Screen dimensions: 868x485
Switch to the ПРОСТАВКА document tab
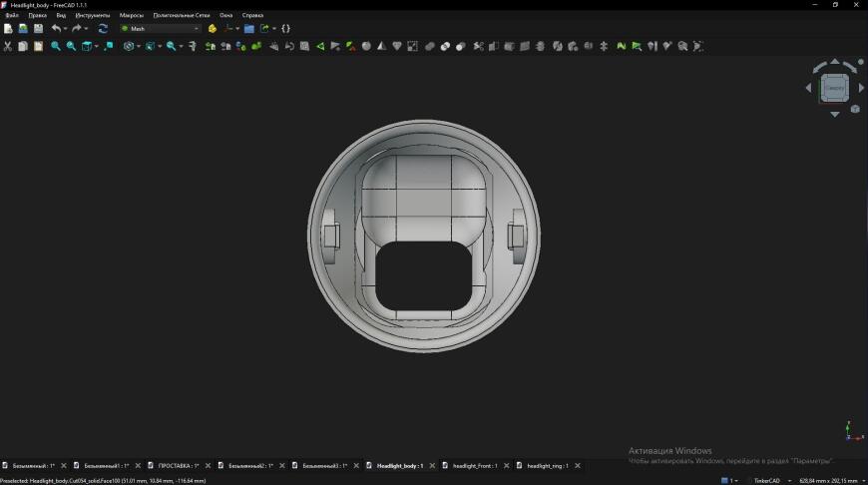click(x=179, y=466)
